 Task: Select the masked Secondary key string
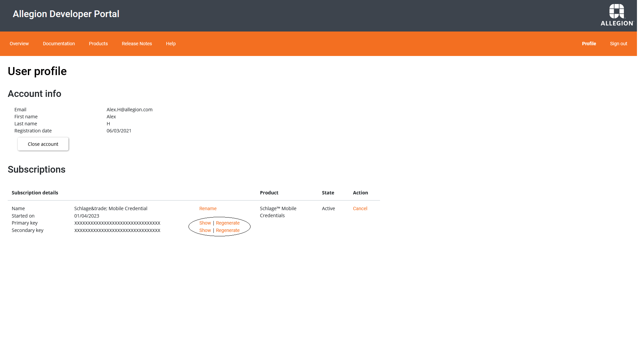click(117, 230)
